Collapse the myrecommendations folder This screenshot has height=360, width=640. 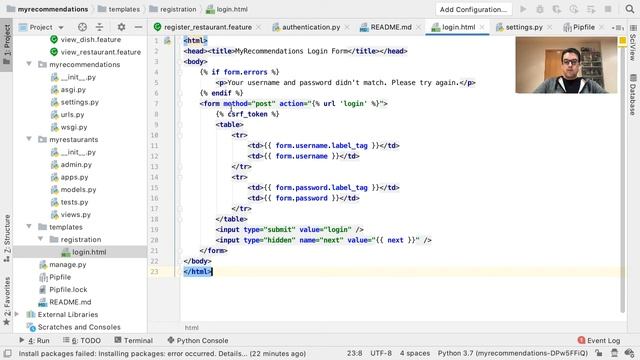pyautogui.click(x=29, y=64)
